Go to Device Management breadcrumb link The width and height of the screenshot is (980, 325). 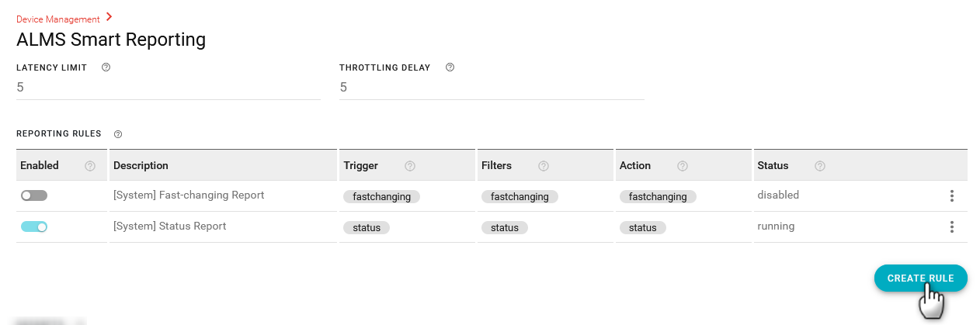[x=57, y=19]
